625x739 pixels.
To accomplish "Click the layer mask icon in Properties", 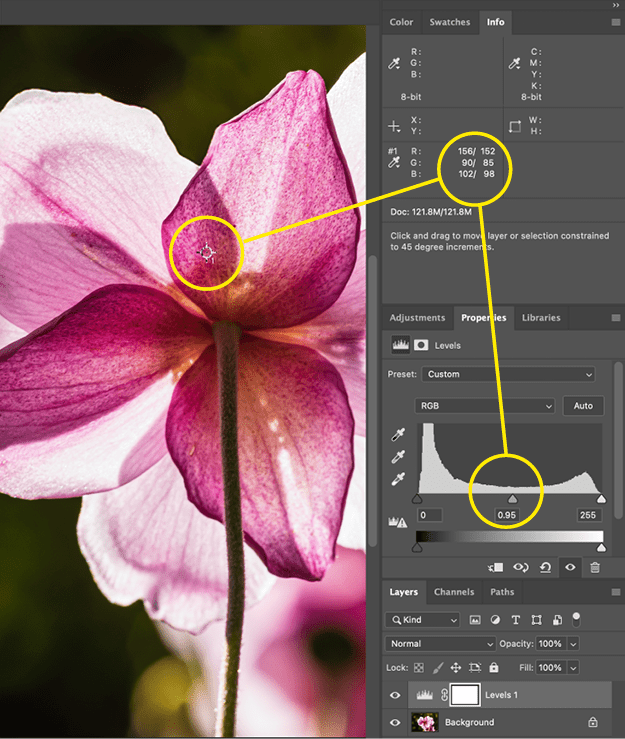I will tap(420, 345).
